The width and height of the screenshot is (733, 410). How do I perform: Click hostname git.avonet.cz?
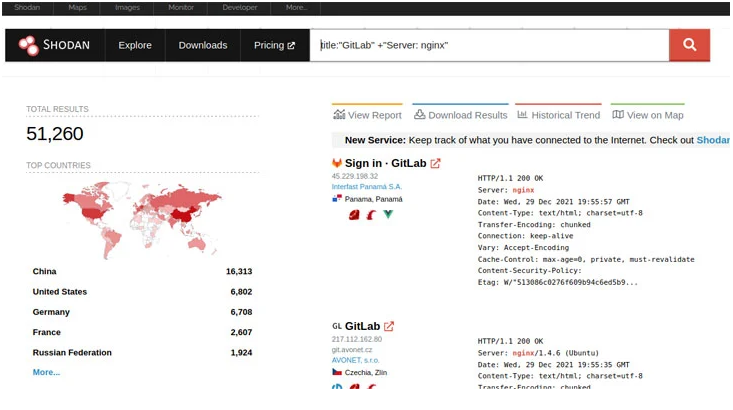pyautogui.click(x=352, y=350)
